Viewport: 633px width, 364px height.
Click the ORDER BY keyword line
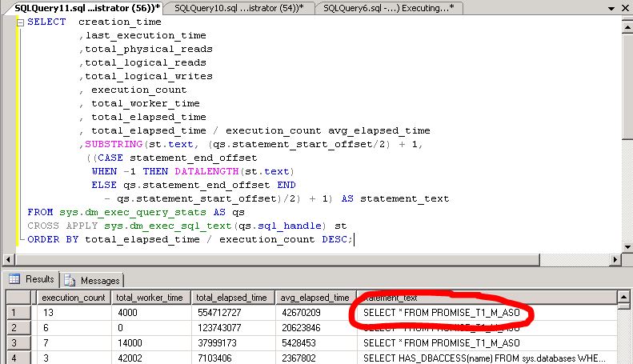coord(53,239)
